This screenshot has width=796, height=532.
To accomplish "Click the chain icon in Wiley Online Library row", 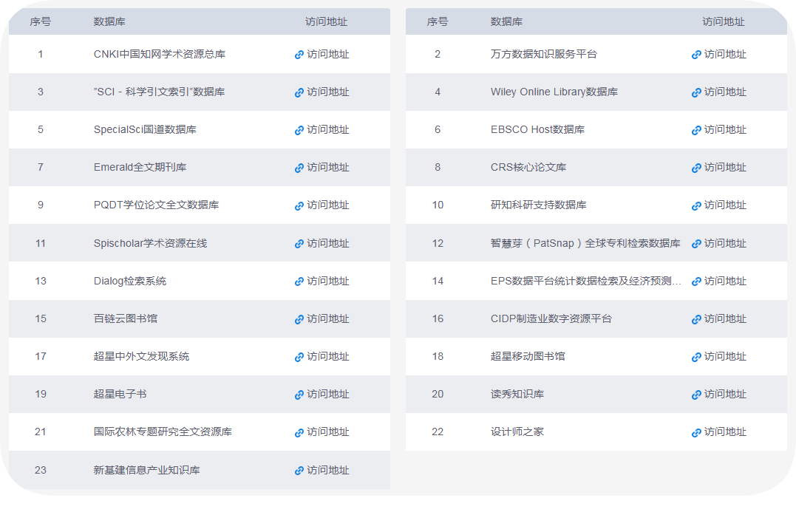I will coord(696,92).
